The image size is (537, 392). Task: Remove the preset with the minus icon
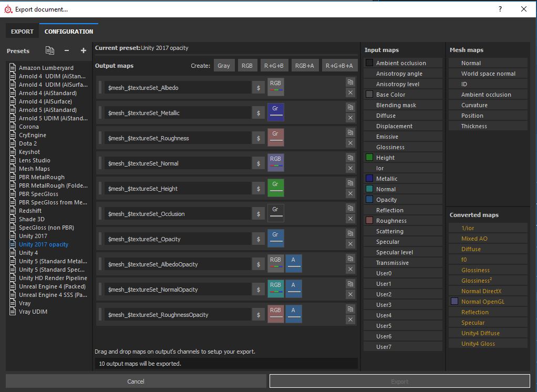coord(67,50)
